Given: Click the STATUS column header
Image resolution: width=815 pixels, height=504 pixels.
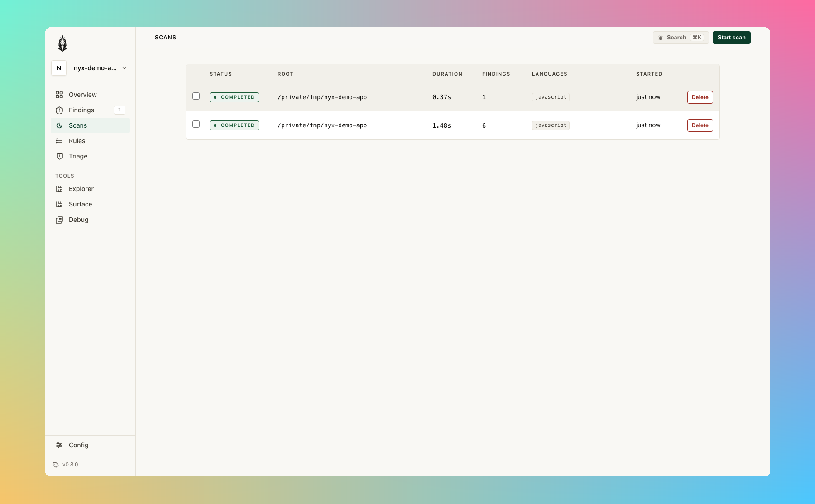Looking at the screenshot, I should click(x=221, y=74).
